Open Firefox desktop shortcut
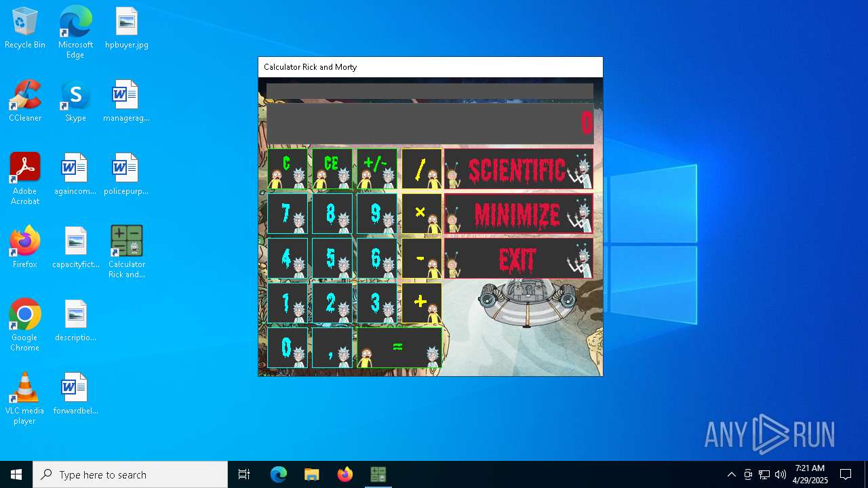 pos(25,248)
